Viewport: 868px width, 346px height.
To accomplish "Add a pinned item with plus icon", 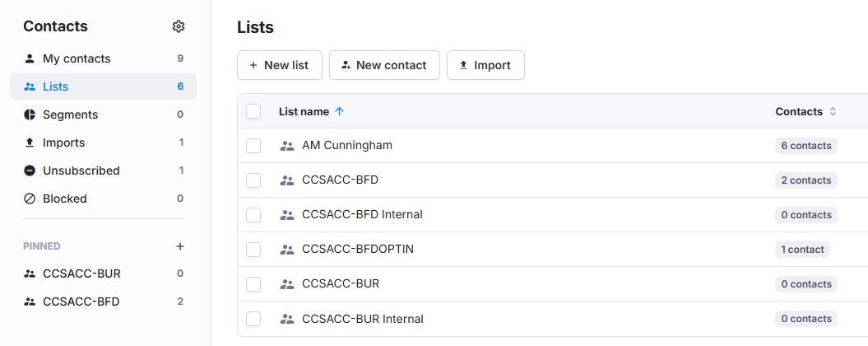I will click(180, 246).
